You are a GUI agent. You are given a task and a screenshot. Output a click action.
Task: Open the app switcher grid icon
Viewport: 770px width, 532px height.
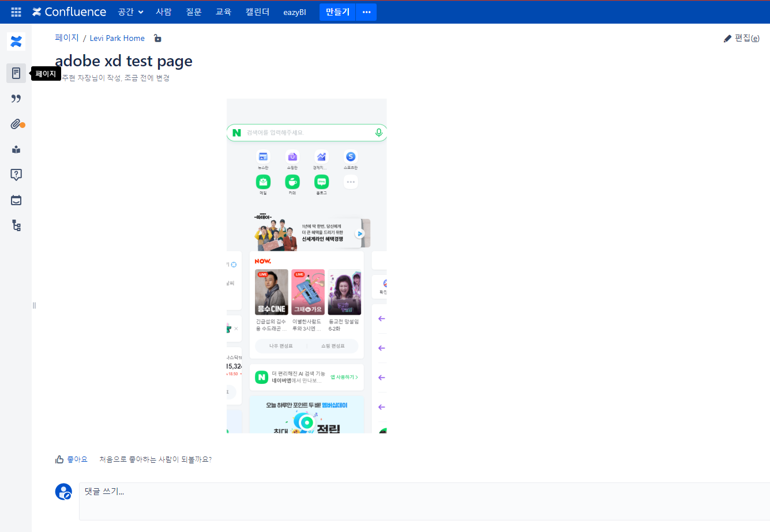point(16,12)
